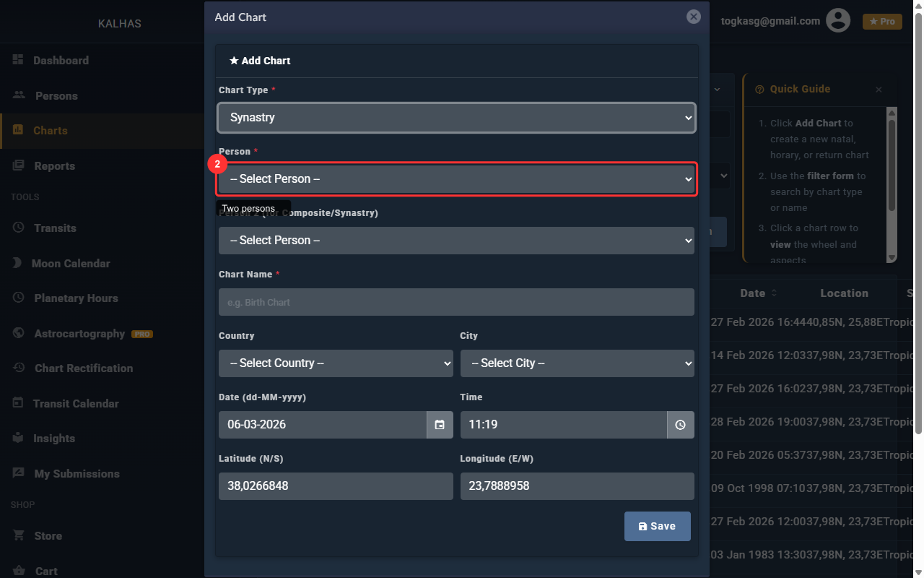Open Moon Calendar from sidebar
The width and height of the screenshot is (924, 578).
point(71,264)
